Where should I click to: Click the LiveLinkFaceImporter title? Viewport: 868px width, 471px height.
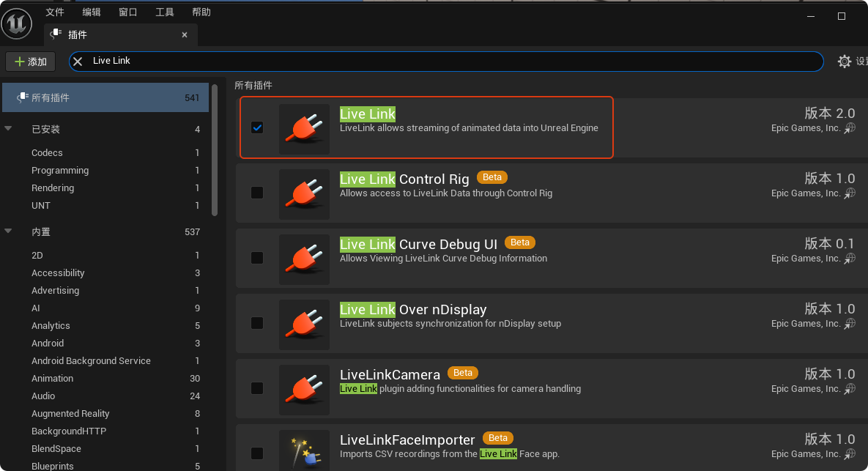pos(407,440)
